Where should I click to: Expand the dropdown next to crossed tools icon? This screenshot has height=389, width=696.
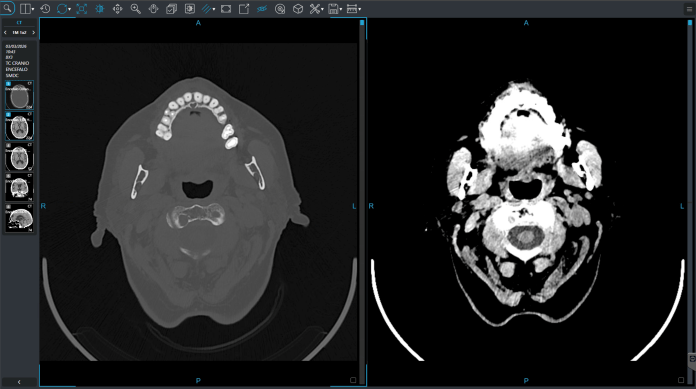tap(322, 9)
